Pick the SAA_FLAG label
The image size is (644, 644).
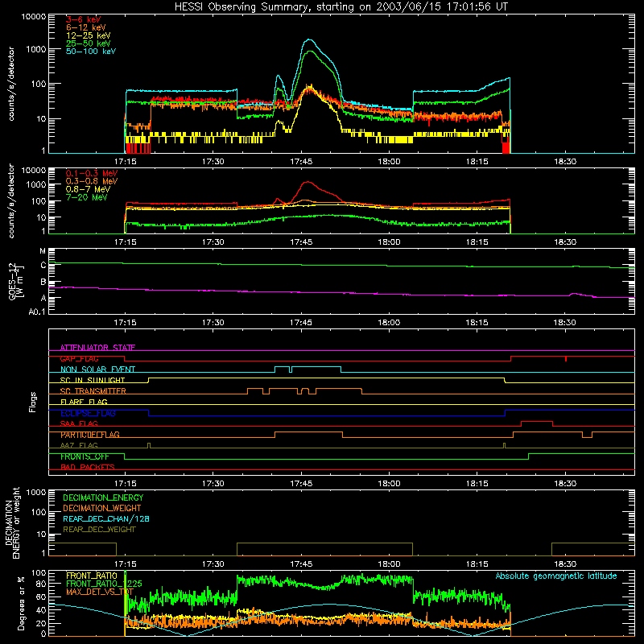(x=79, y=423)
